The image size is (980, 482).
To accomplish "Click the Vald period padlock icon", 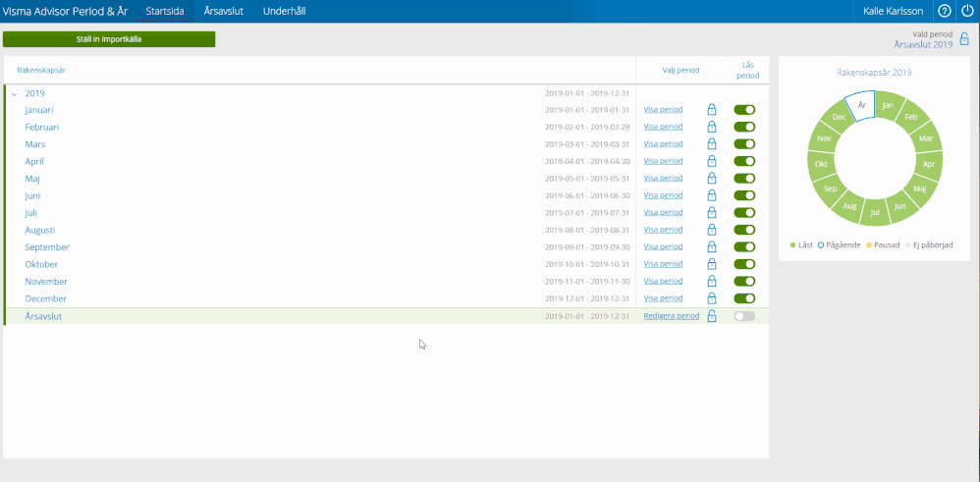I will point(964,39).
